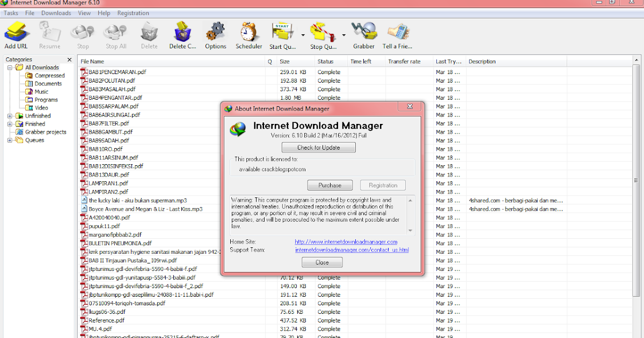The width and height of the screenshot is (644, 338).
Task: Open Stop Queue dropdown arrow
Action: [x=344, y=35]
